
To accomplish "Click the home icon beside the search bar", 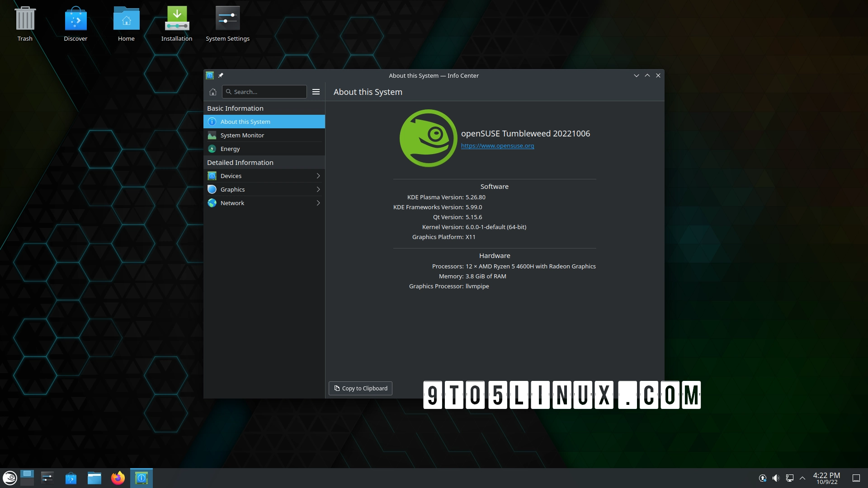I will click(x=213, y=92).
